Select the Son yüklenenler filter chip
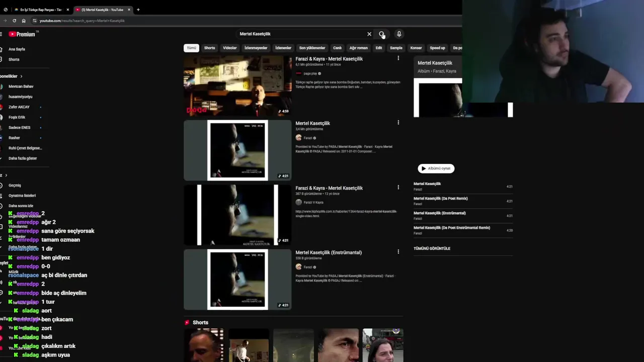The height and width of the screenshot is (362, 644). pos(312,48)
